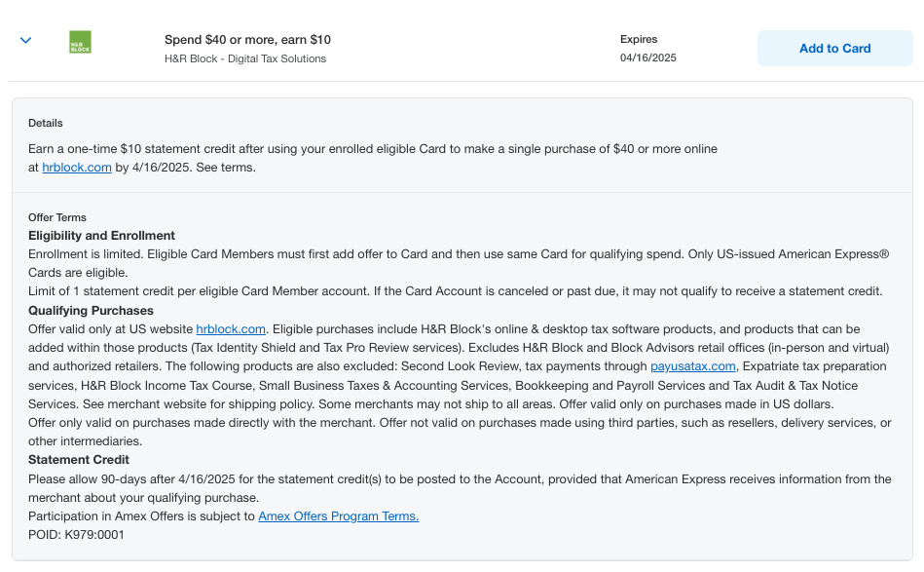The width and height of the screenshot is (924, 572).
Task: Click the 'Offer Terms' heading
Action: tap(57, 217)
